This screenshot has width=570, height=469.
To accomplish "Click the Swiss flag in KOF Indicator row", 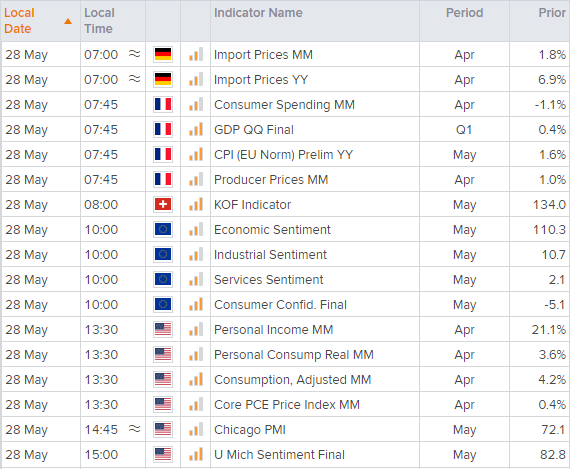I will [163, 204].
